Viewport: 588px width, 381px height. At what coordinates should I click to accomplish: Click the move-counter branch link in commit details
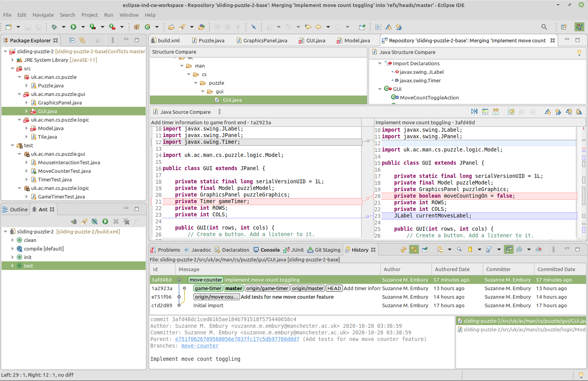pyautogui.click(x=200, y=346)
